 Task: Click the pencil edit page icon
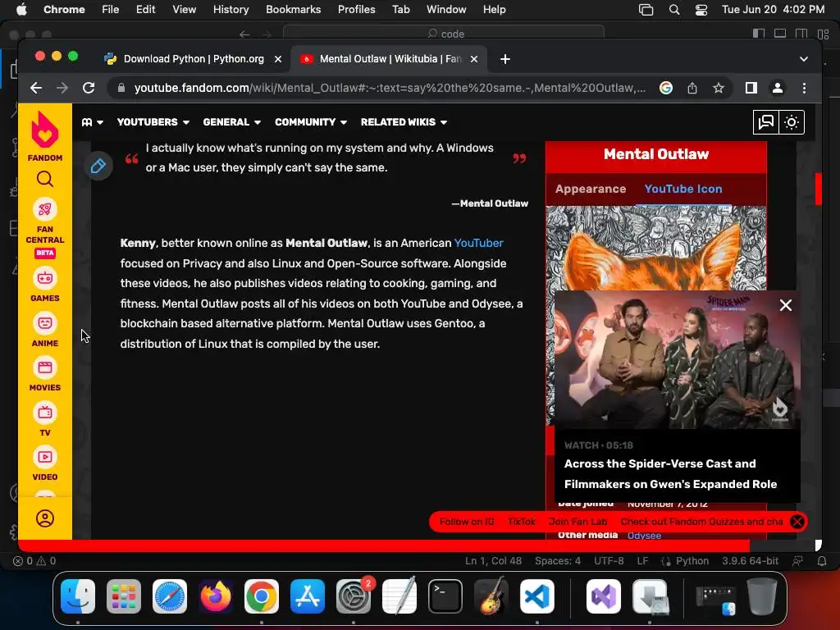click(98, 166)
